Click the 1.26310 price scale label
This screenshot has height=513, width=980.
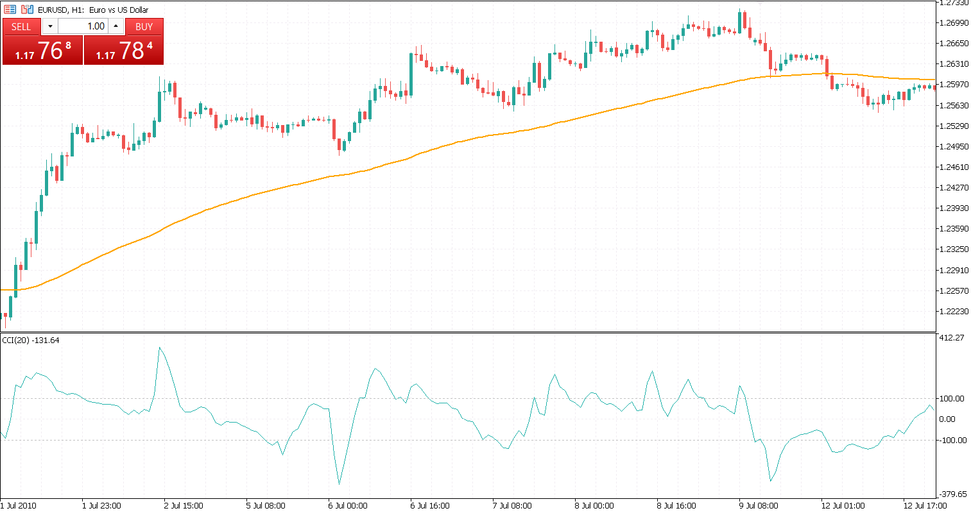point(955,63)
